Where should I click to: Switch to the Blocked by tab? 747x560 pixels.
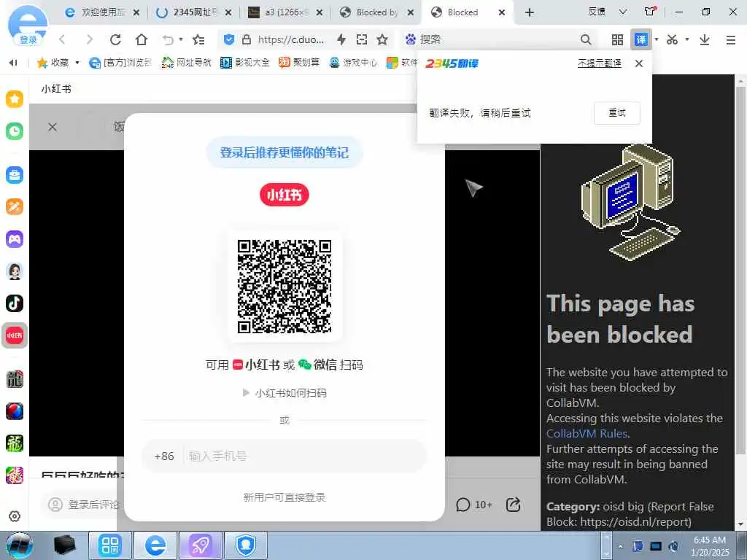click(x=376, y=12)
